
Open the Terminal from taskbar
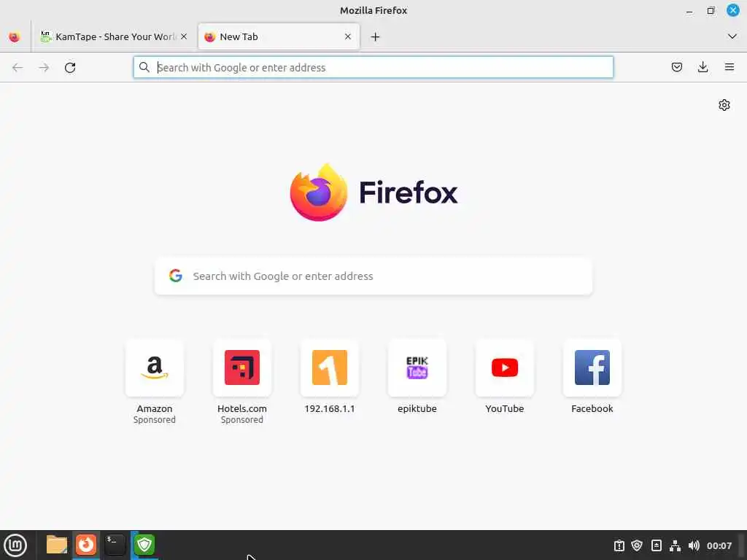[x=115, y=545]
